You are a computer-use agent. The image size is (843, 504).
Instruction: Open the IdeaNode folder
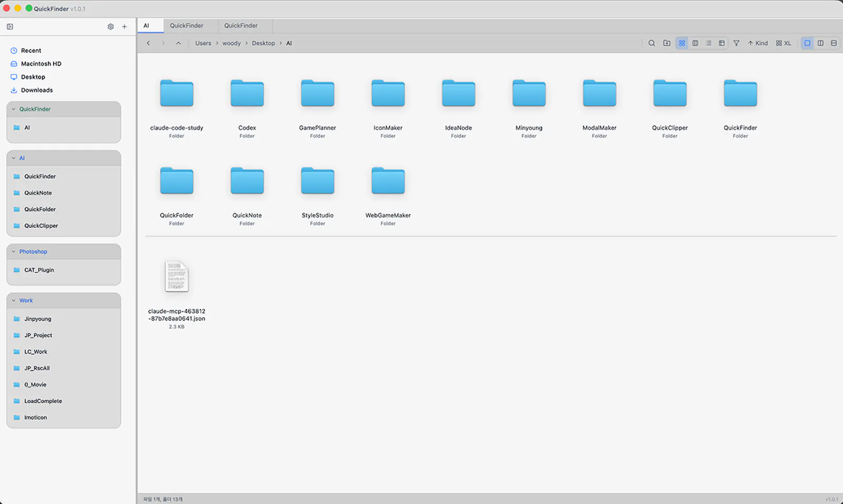coord(458,93)
